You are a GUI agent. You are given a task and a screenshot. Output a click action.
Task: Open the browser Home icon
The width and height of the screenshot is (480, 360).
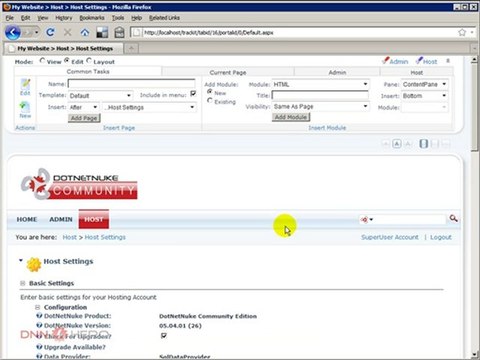click(x=85, y=32)
